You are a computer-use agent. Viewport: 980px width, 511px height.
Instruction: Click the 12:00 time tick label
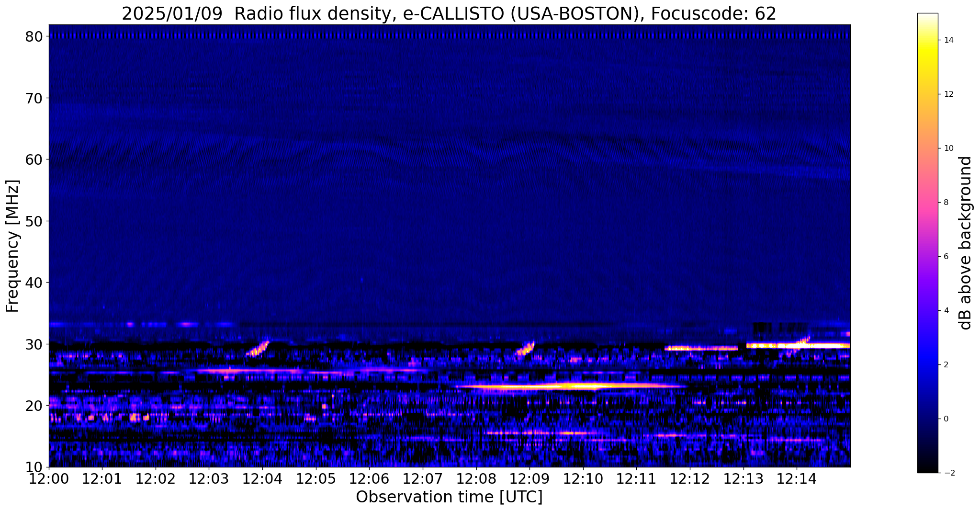[49, 478]
